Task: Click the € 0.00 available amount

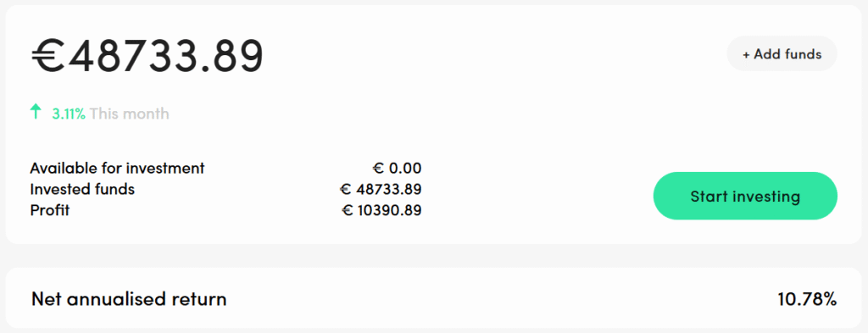Action: pos(397,168)
